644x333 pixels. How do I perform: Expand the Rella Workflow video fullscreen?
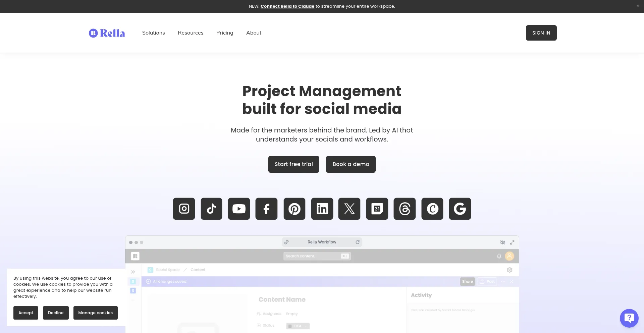512,242
